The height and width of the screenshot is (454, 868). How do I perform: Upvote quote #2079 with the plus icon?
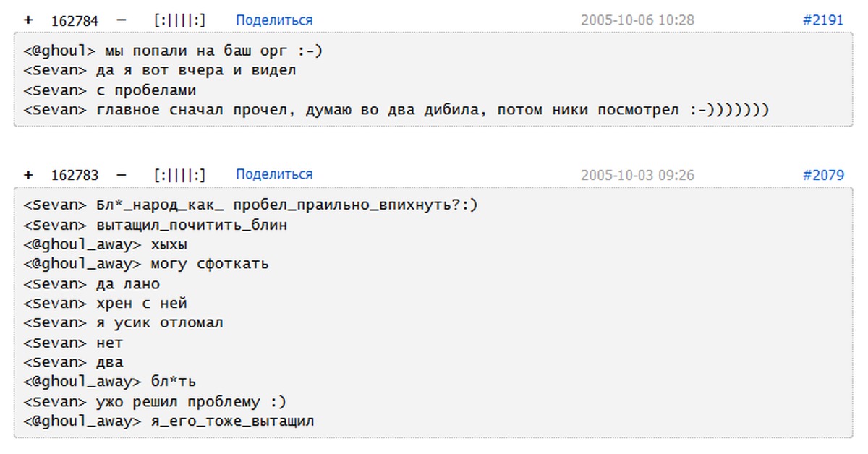pos(28,175)
